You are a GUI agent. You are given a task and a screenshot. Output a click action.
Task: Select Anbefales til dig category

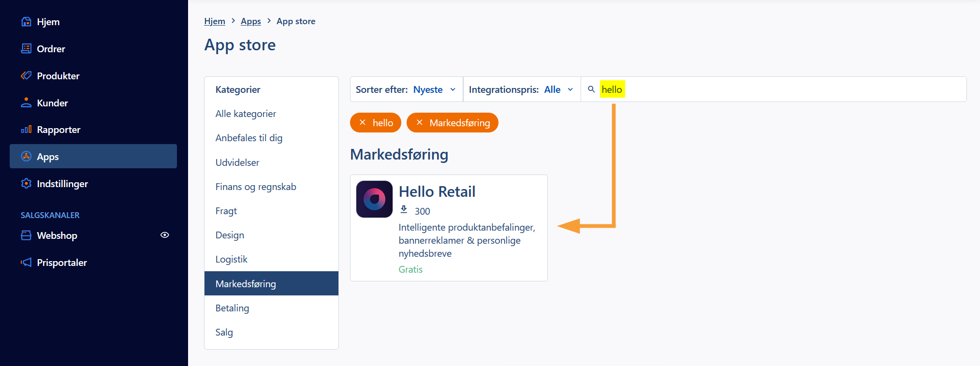click(271, 138)
